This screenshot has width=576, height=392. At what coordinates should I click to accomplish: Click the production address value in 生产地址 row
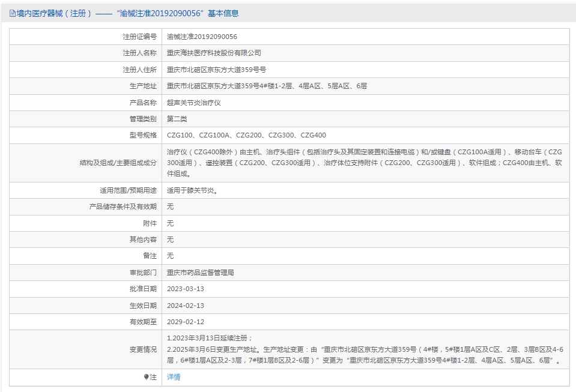(267, 86)
